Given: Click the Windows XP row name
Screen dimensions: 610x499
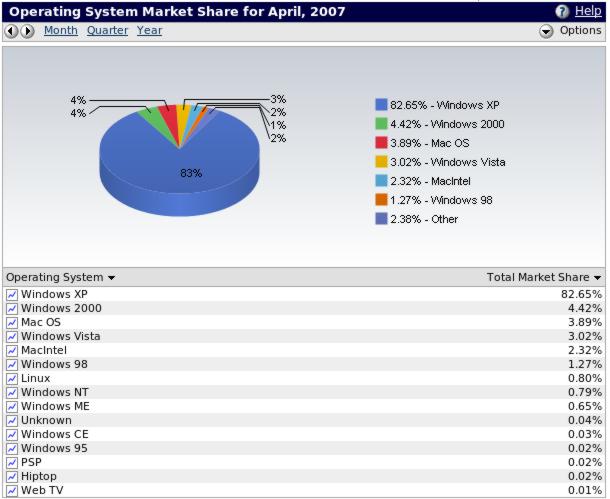Looking at the screenshot, I should coord(54,294).
